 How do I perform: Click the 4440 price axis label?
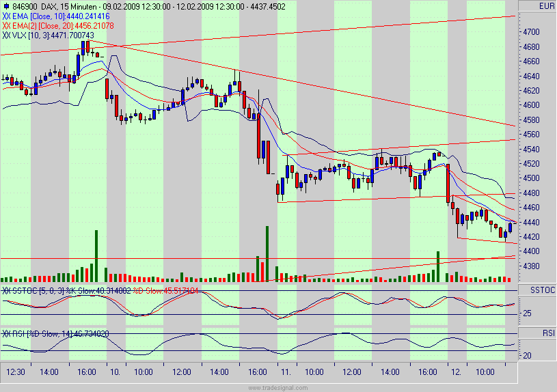531,222
